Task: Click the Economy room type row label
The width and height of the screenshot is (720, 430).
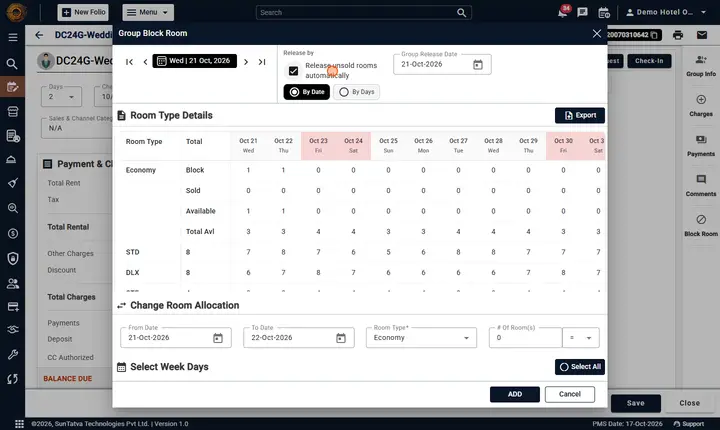Action: click(x=141, y=170)
